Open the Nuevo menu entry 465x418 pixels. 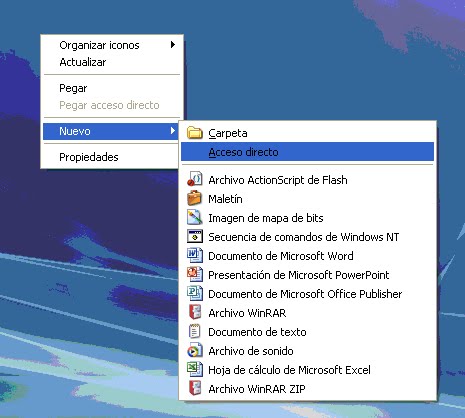(111, 131)
